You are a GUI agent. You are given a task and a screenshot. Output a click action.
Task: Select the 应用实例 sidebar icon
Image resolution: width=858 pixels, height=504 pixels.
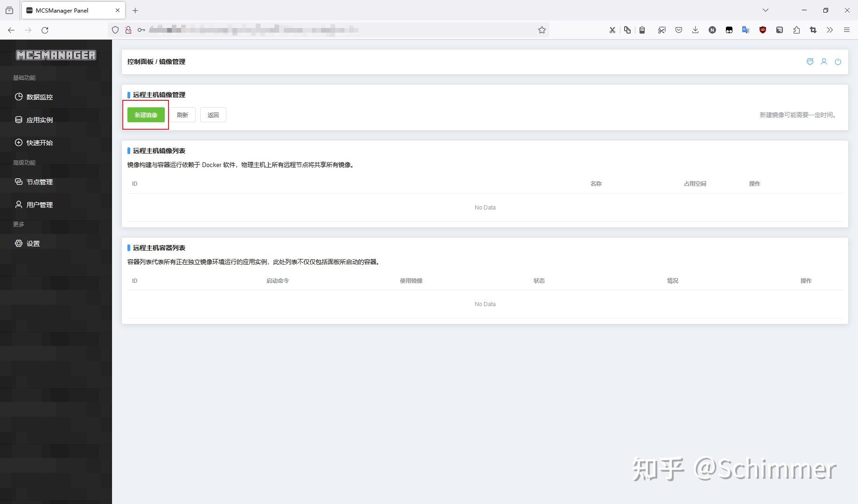pyautogui.click(x=19, y=119)
